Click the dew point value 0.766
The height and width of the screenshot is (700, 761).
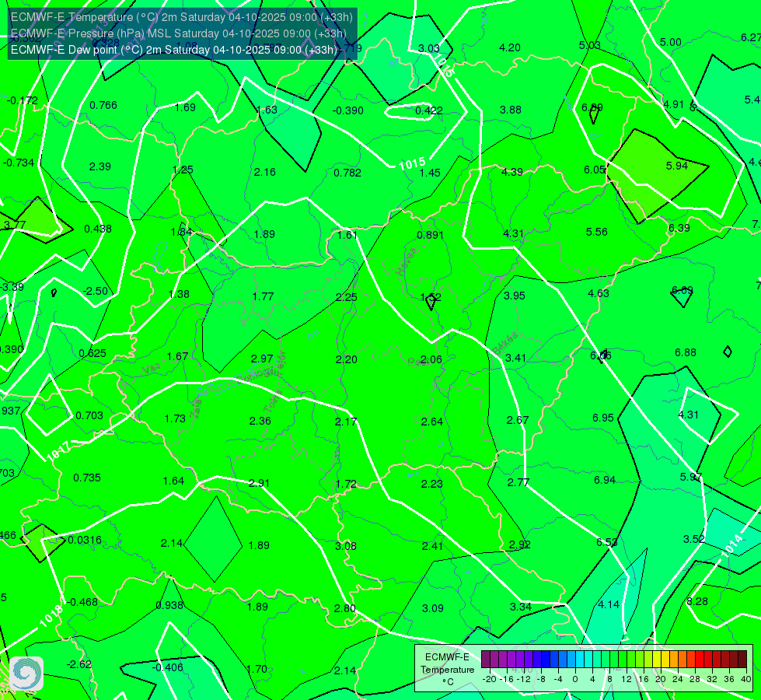click(x=103, y=106)
